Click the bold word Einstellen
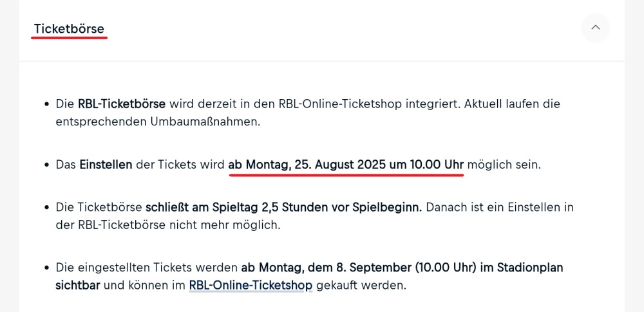 (x=106, y=165)
